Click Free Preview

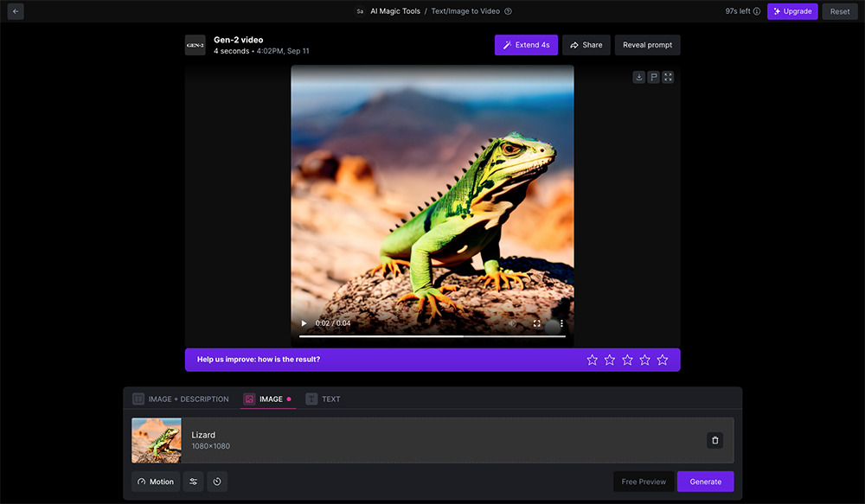click(644, 482)
